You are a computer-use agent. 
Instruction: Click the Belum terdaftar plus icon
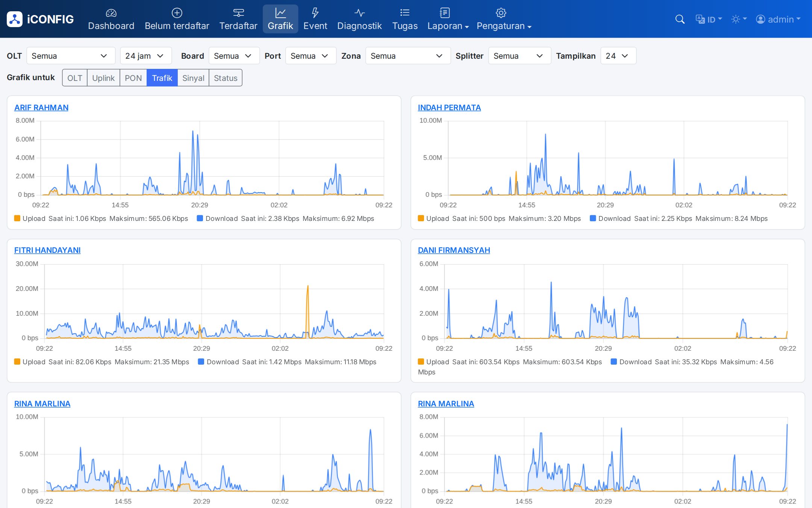click(x=177, y=13)
